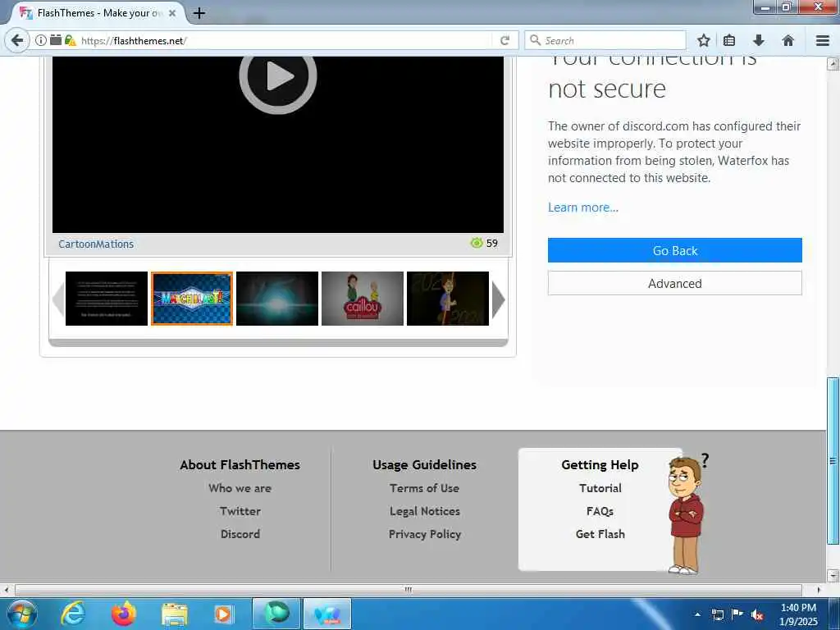Open a new tab with plus button
The image size is (840, 630).
(x=199, y=13)
